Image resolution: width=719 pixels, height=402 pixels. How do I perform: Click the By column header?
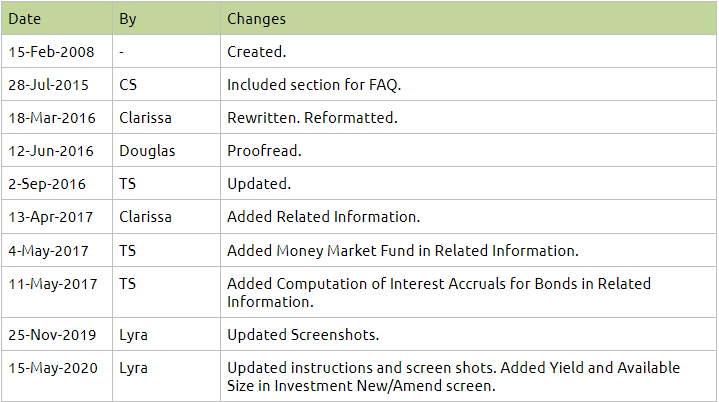tap(127, 19)
